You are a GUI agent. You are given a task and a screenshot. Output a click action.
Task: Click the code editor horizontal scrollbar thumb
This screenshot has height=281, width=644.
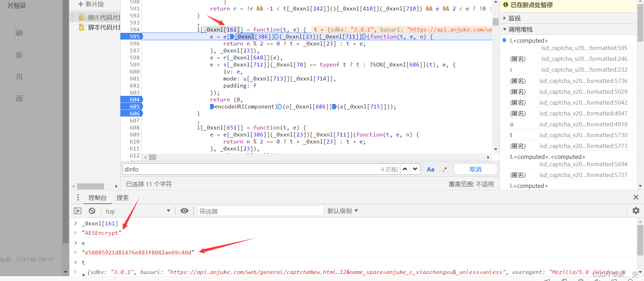[x=152, y=157]
